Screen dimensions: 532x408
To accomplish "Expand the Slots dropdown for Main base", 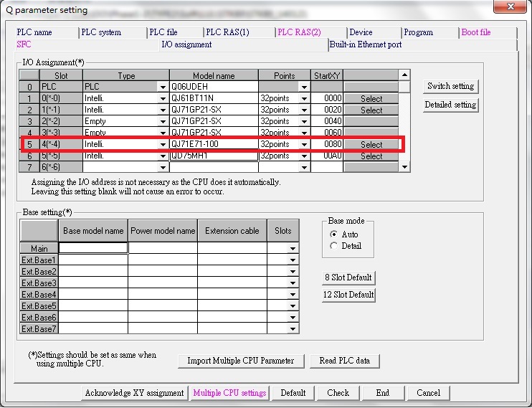I will click(x=292, y=249).
